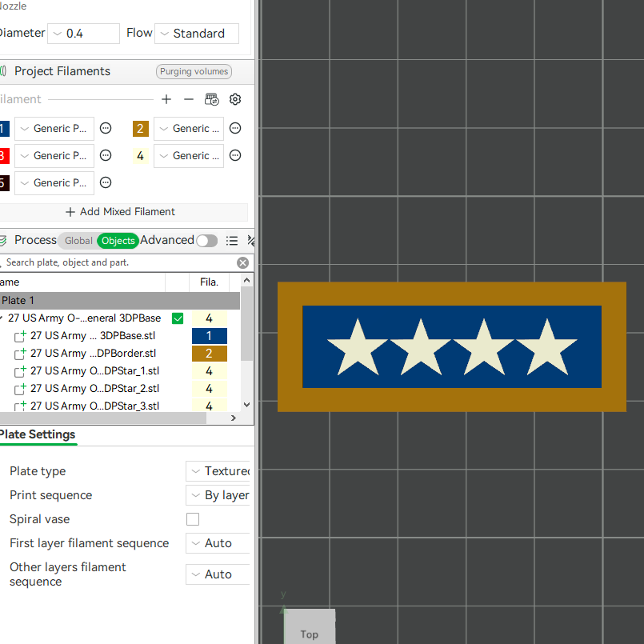Open nozzle Diameter 0.4 dropdown
This screenshot has height=644, width=644.
[83, 34]
